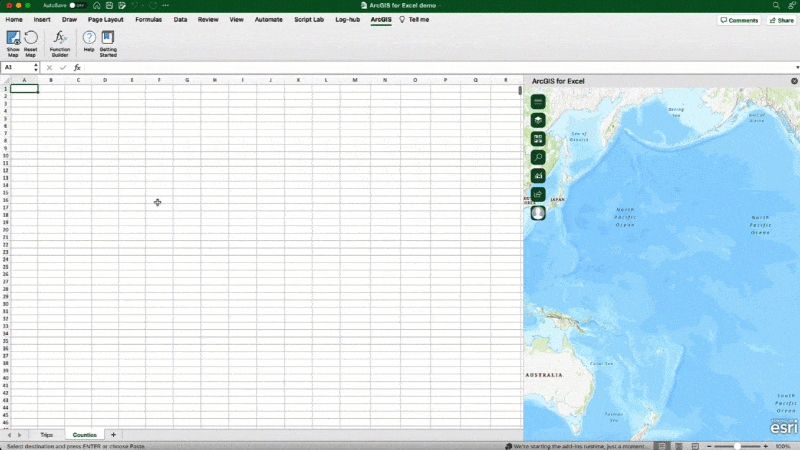This screenshot has height=450, width=800.
Task: Click the cancel X in formula bar
Action: [x=49, y=67]
